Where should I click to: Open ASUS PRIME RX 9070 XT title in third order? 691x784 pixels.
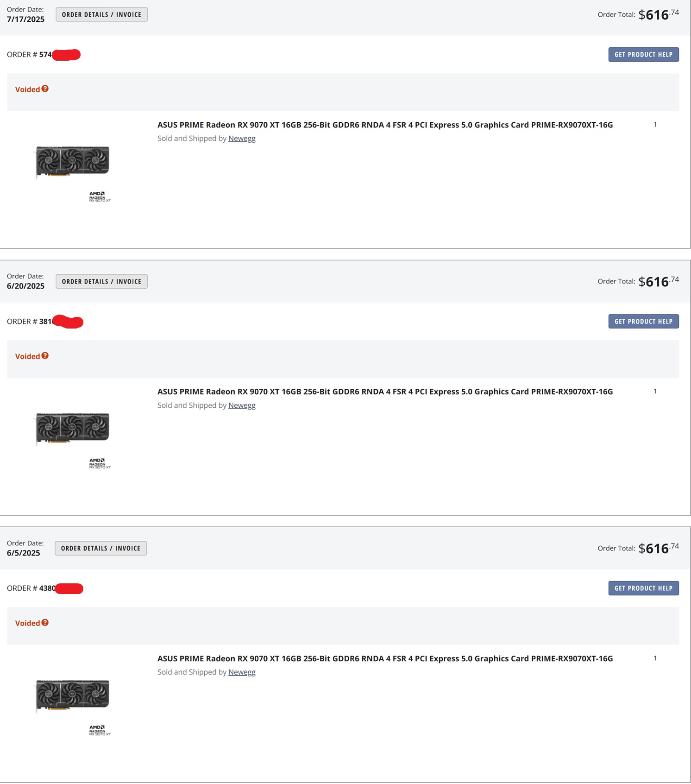(385, 659)
